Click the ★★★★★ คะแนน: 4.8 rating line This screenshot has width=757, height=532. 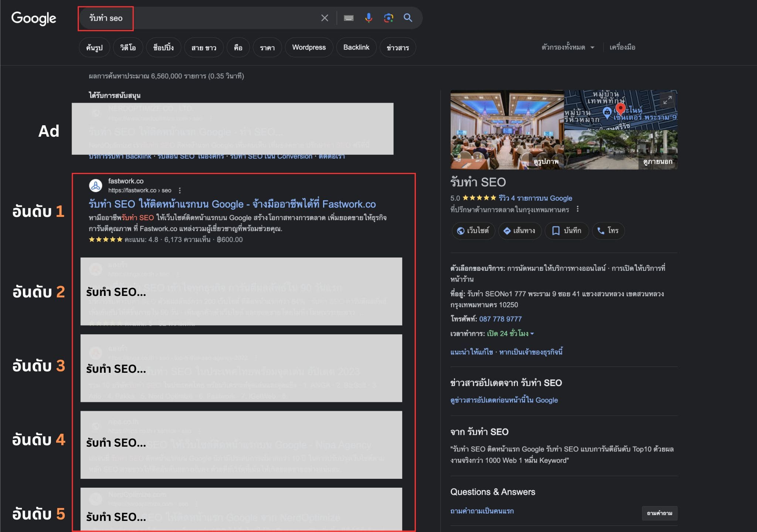click(166, 239)
